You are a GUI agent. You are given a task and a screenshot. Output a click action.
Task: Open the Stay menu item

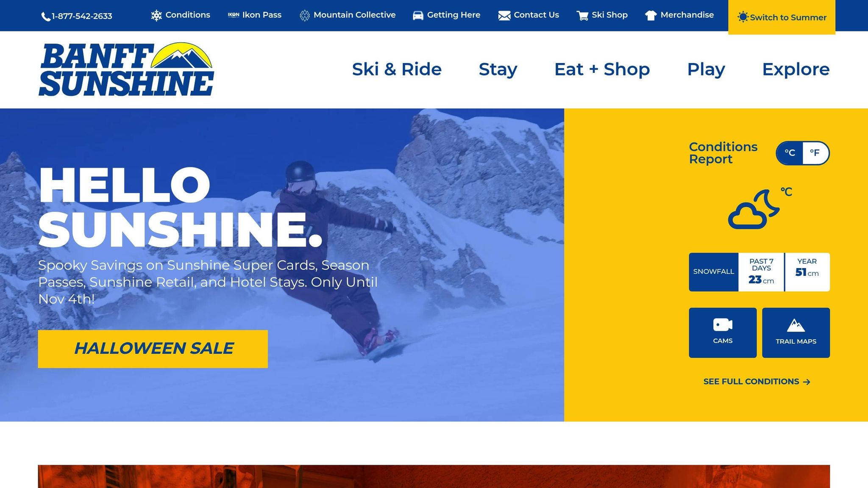[x=498, y=69]
